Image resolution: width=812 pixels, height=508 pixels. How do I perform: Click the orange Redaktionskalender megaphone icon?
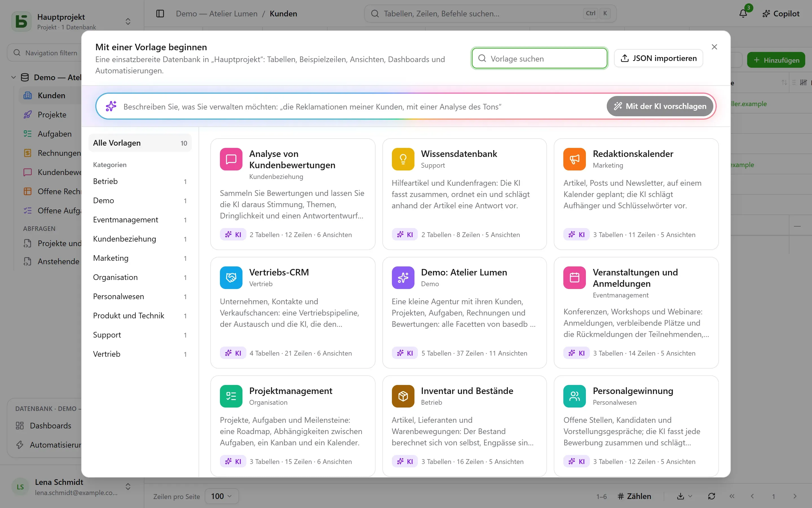coord(574,159)
